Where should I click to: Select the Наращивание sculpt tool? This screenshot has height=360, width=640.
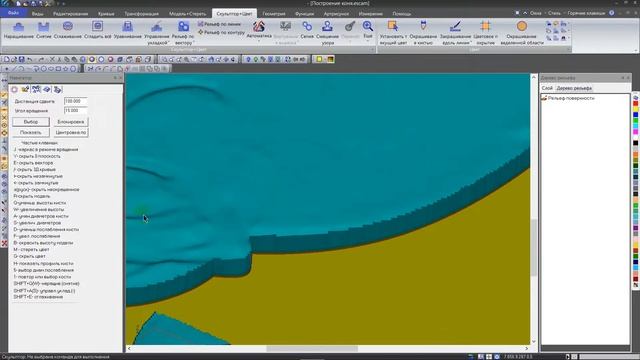(x=18, y=30)
